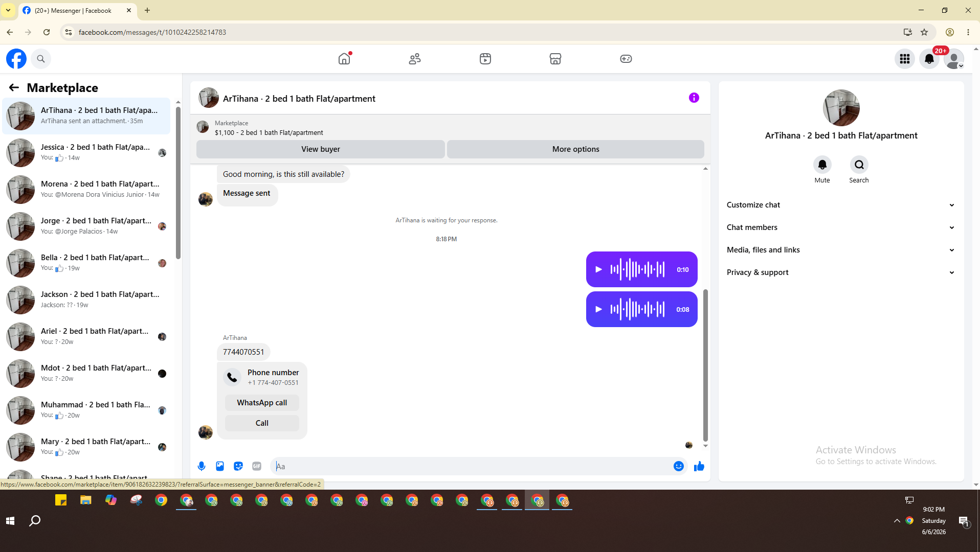Click the ArTihana listing thumbnail in details panel
This screenshot has width=980, height=552.
point(841,108)
